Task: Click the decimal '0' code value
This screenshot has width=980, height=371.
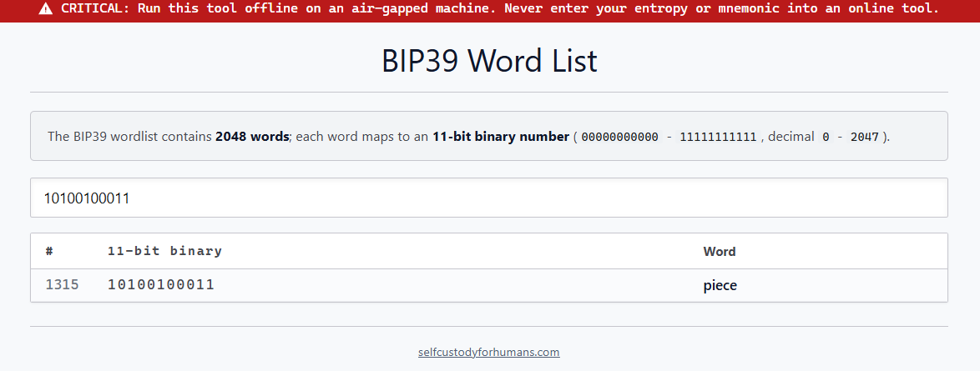Action: click(826, 137)
